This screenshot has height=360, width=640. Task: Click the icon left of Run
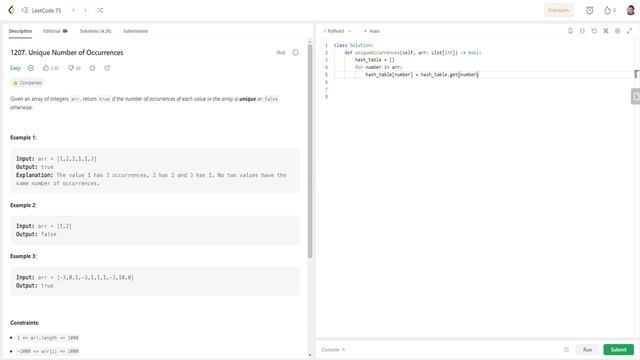(566, 350)
